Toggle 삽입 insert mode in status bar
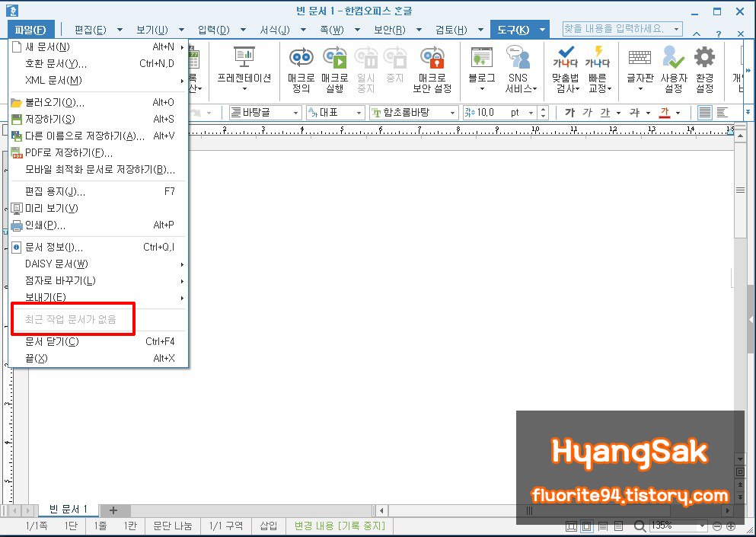Viewport: 756px width, 537px height. pyautogui.click(x=269, y=526)
